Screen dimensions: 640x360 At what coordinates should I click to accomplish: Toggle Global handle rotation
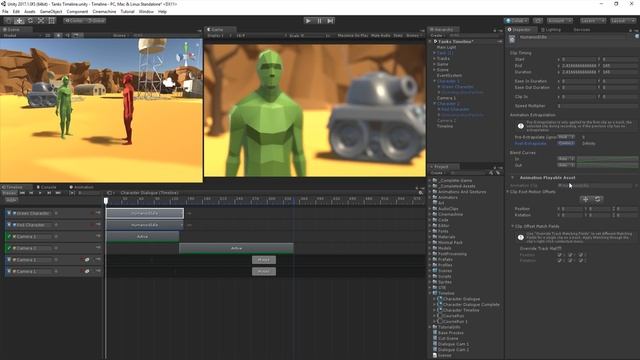pyautogui.click(x=96, y=20)
